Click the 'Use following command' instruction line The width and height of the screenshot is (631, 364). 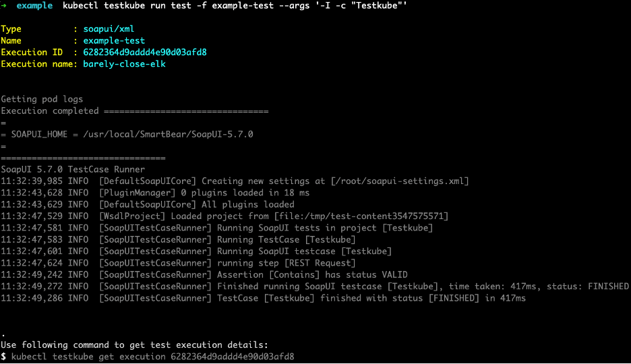[134, 344]
